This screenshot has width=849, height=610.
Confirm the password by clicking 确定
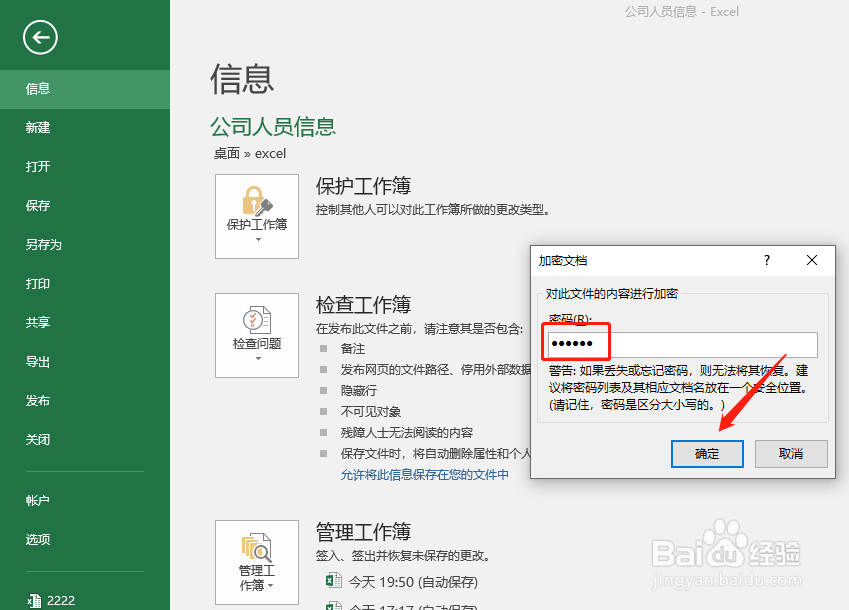[707, 454]
